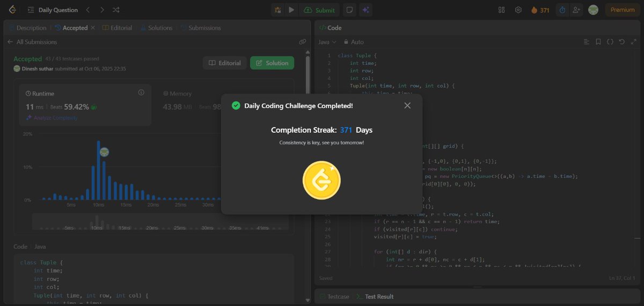Submit the solution

[319, 10]
